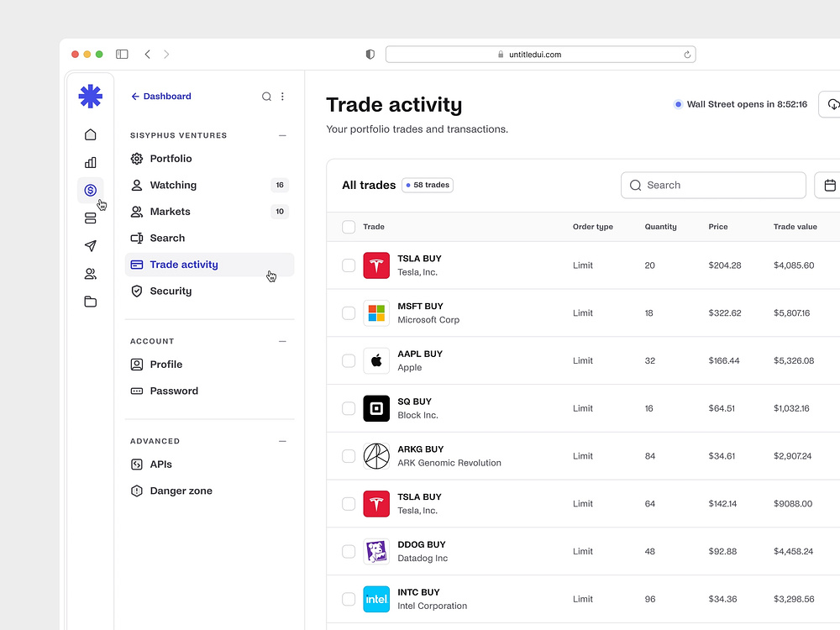
Task: Click the calendar date filter icon
Action: point(829,186)
